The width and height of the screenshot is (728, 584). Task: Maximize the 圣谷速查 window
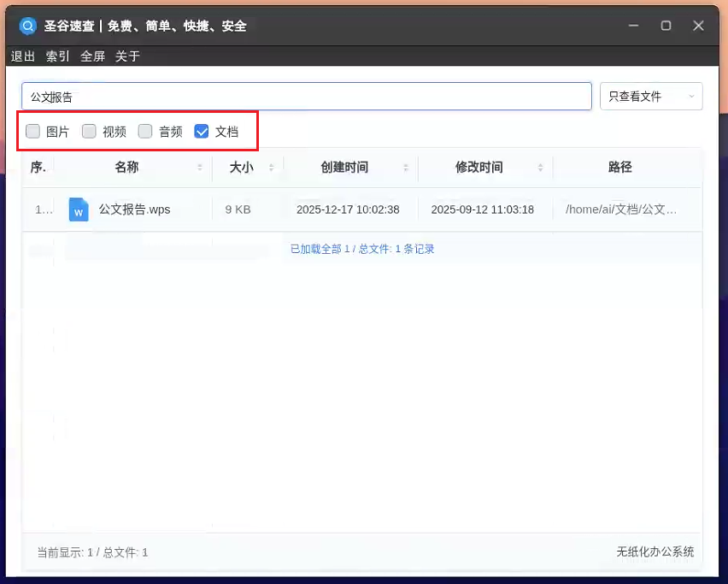[x=666, y=26]
